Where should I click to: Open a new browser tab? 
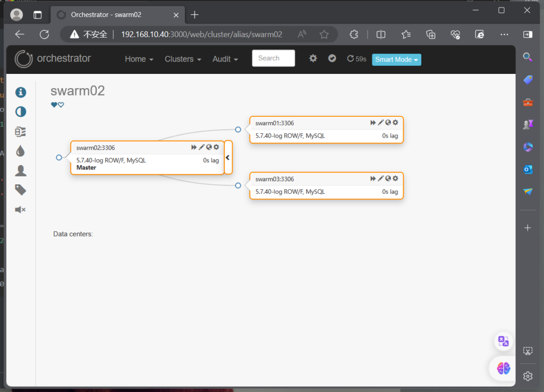click(x=194, y=14)
